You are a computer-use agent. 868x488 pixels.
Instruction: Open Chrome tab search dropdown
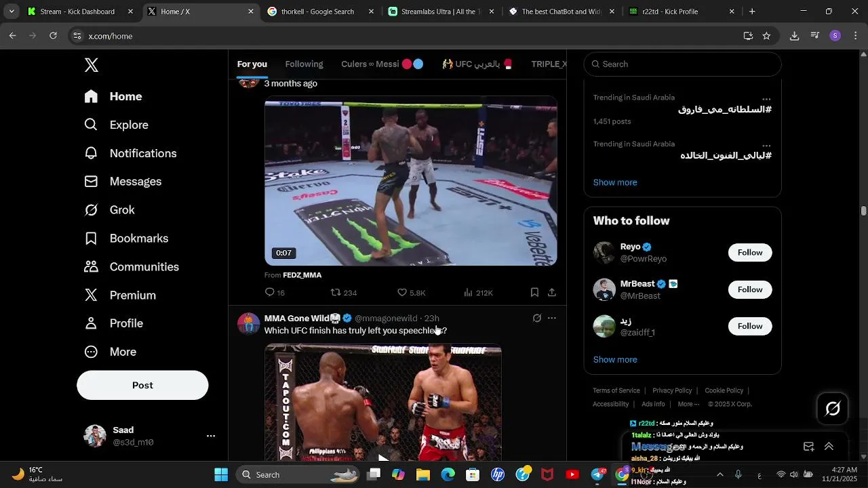12,12
